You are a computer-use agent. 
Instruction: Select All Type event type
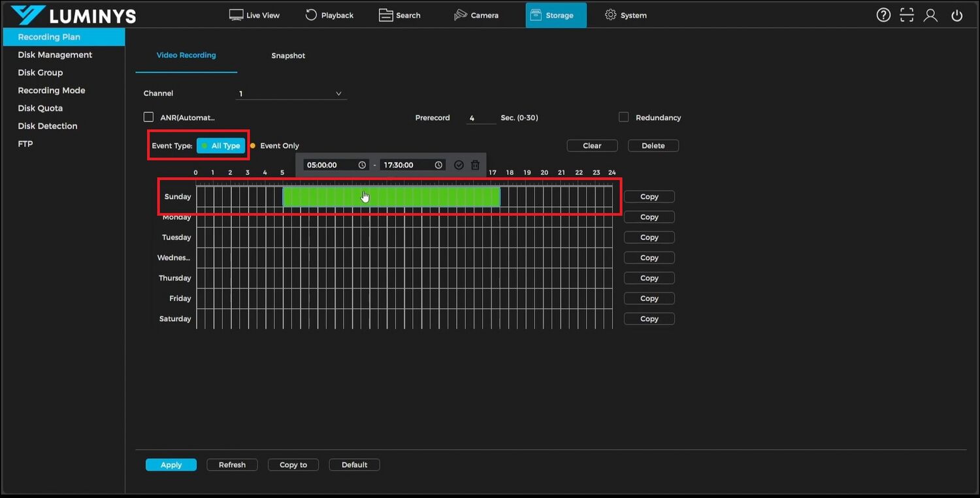click(221, 146)
